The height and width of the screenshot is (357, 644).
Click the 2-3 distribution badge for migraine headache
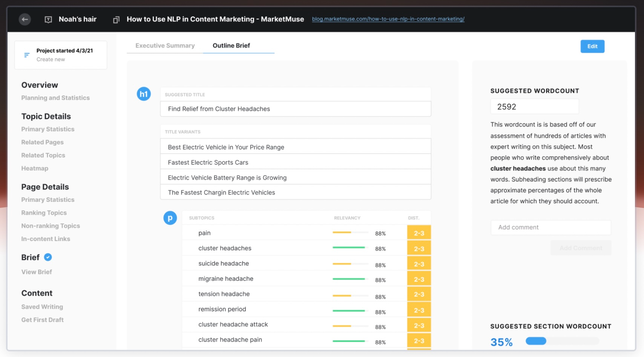[419, 279]
